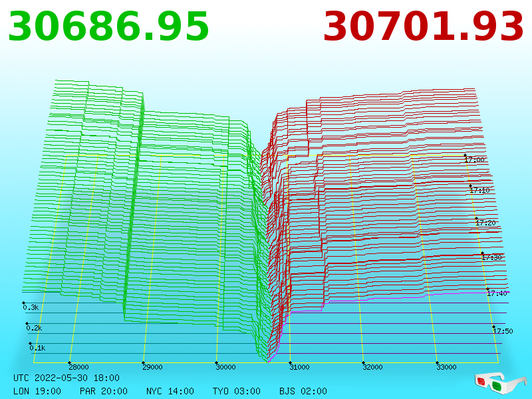The image size is (532, 399).
Task: Click the 33000 price axis label
Action: pos(446,367)
